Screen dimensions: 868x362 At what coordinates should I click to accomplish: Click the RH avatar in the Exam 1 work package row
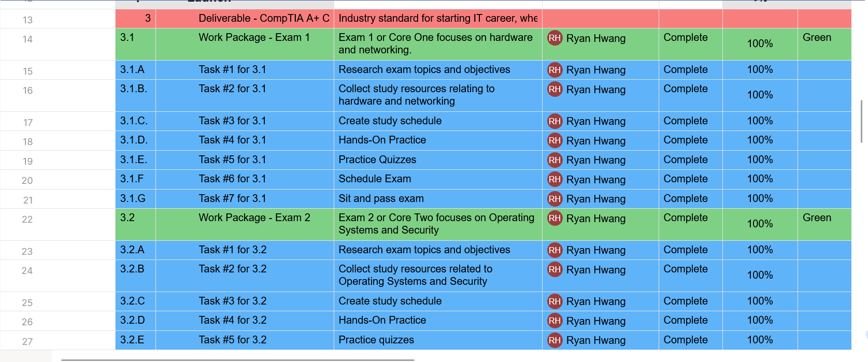click(x=554, y=38)
